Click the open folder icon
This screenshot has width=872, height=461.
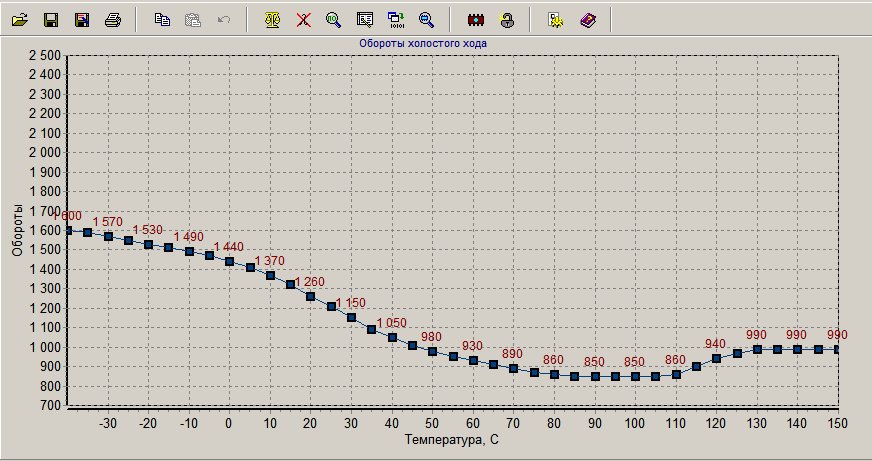pos(19,19)
